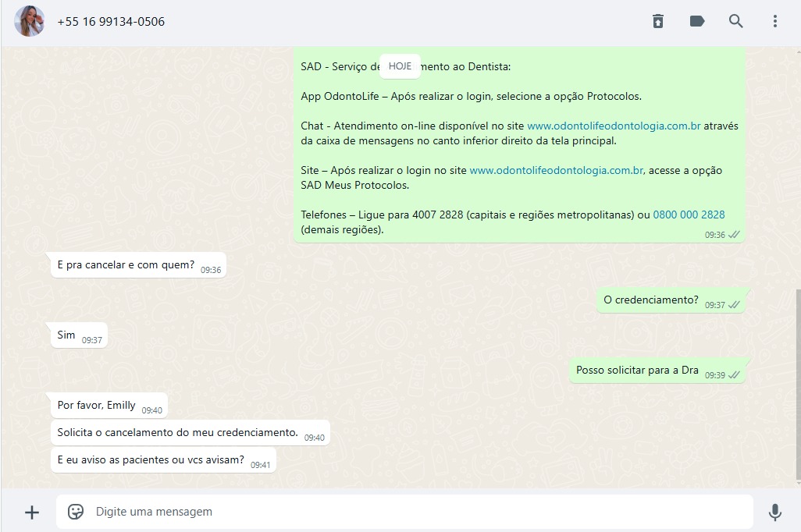
Task: Open the three-dot chat options menu
Action: [774, 21]
